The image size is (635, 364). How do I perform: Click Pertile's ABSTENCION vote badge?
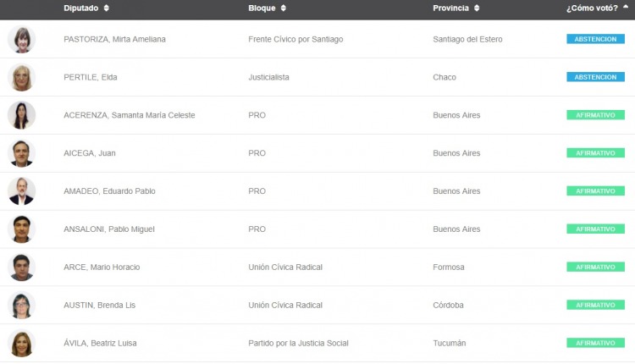tap(595, 77)
